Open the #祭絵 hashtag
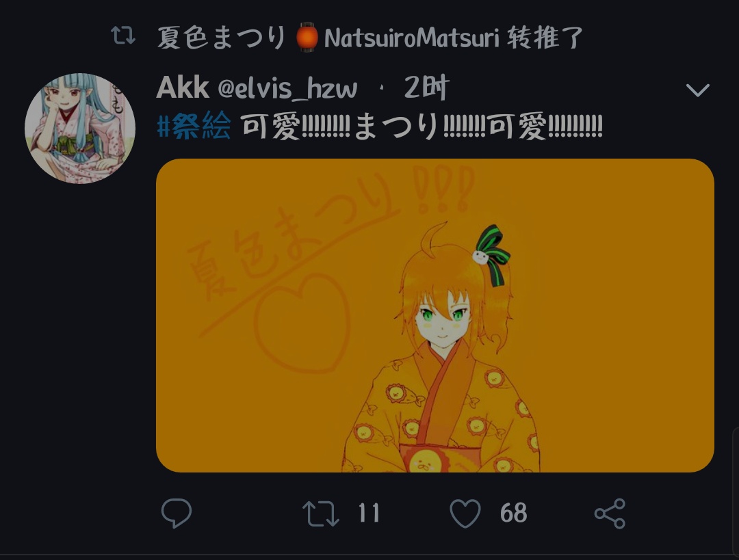 point(194,126)
